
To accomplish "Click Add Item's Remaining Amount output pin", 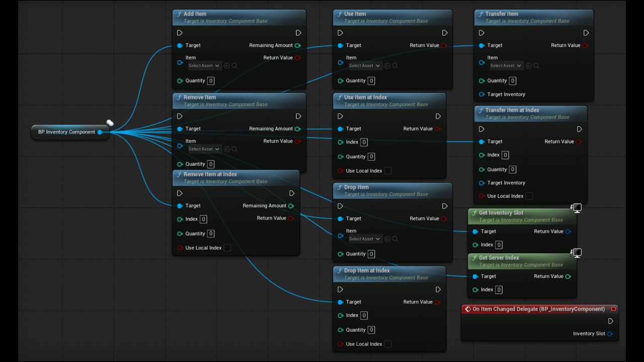I will 298,45.
